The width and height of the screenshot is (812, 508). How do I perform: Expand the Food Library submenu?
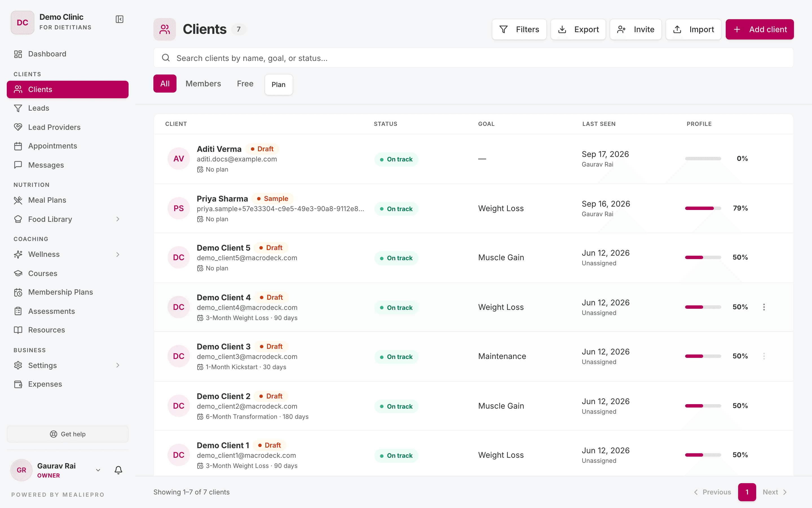tap(118, 219)
